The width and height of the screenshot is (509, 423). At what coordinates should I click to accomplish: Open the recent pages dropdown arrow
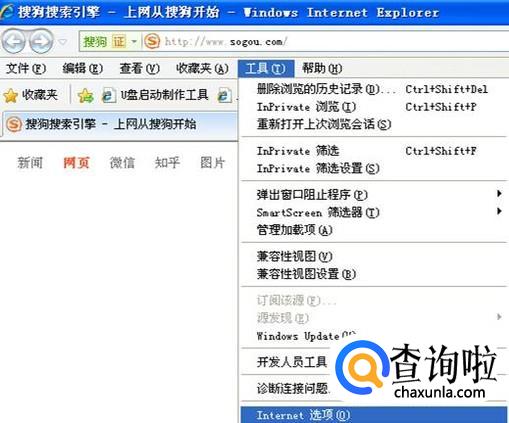63,42
